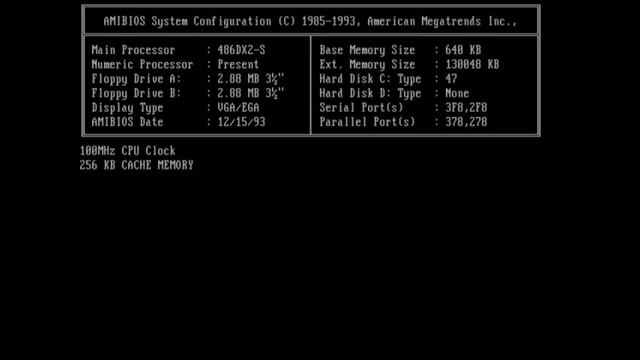640x360 pixels.
Task: Select the 'Numeric Processor' label
Action: 142,64
